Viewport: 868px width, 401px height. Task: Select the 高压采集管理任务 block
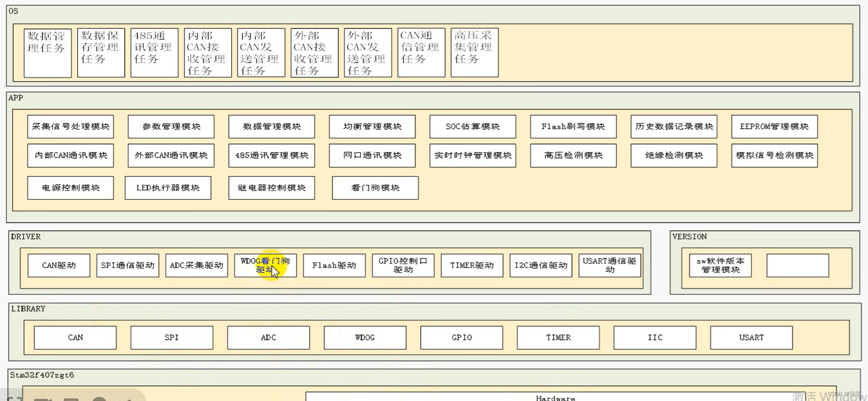pyautogui.click(x=474, y=53)
